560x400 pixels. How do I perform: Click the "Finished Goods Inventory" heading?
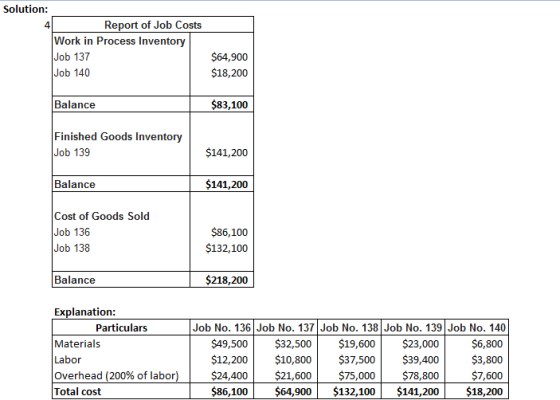(118, 136)
